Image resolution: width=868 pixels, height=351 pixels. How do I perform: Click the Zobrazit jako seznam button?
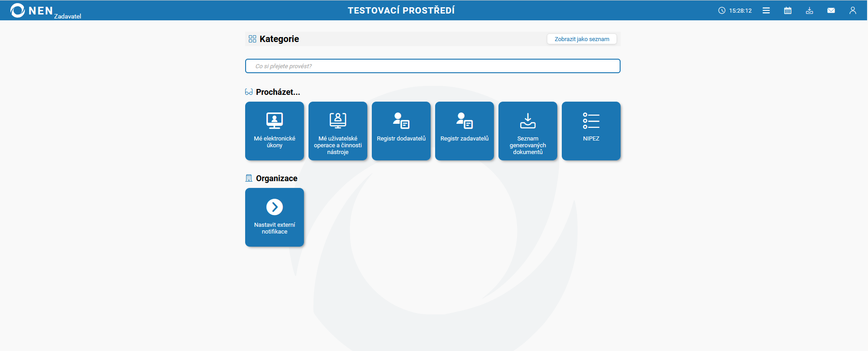point(582,39)
